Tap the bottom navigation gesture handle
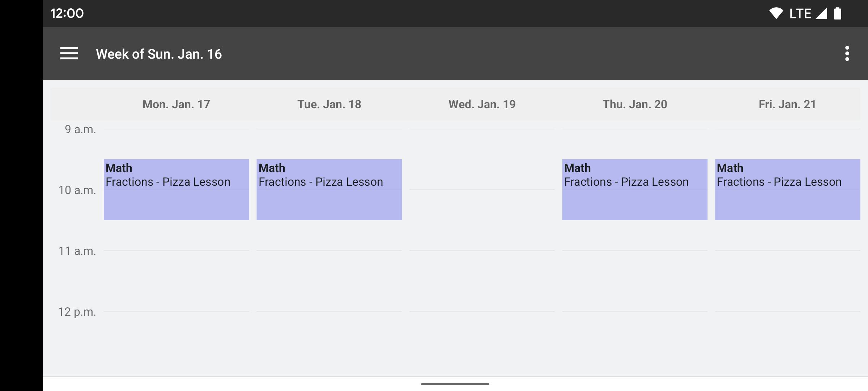Screen dimensions: 868x391 tap(455, 384)
